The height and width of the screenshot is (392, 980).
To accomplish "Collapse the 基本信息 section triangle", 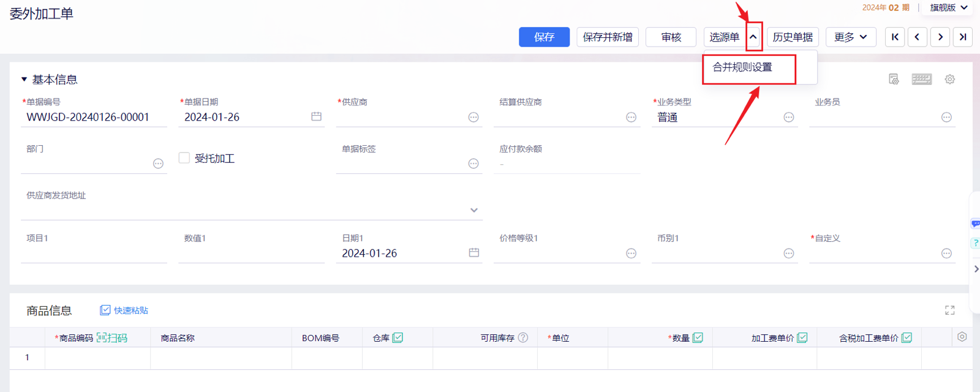I will [24, 79].
